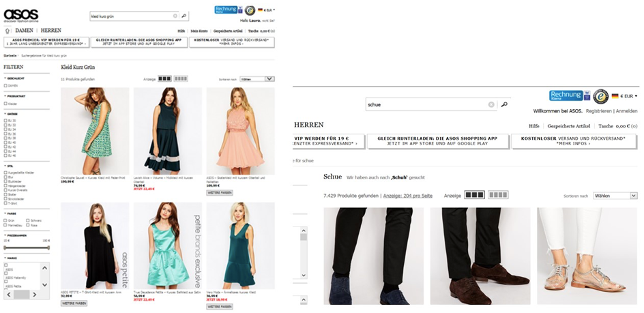The height and width of the screenshot is (313, 644).
Task: Open 'Mein Konto'
Action: pyautogui.click(x=199, y=31)
